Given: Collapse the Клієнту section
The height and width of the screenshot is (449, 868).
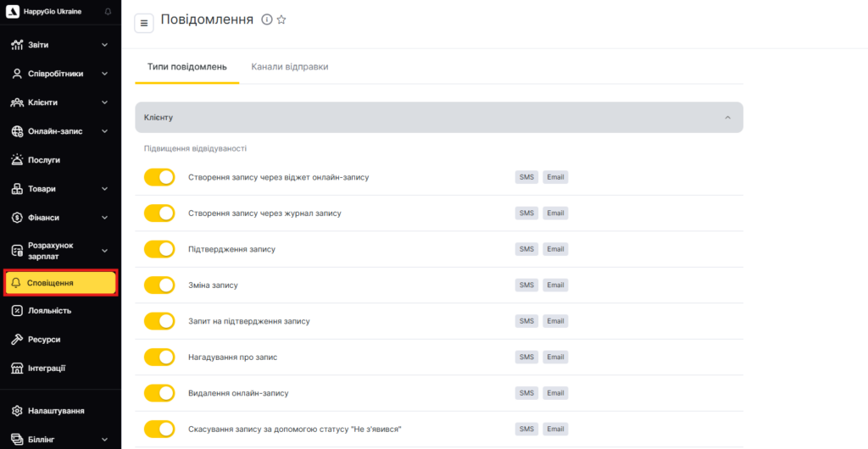Looking at the screenshot, I should click(727, 118).
